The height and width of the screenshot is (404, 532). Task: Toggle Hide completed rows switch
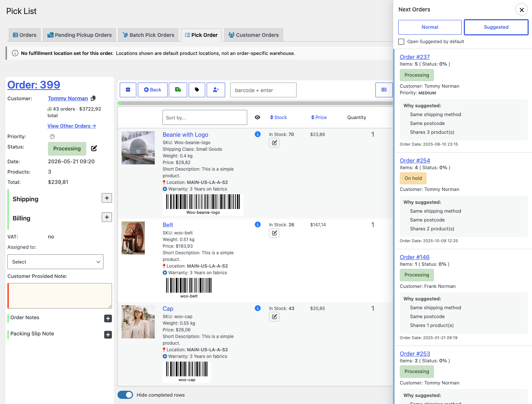(125, 395)
